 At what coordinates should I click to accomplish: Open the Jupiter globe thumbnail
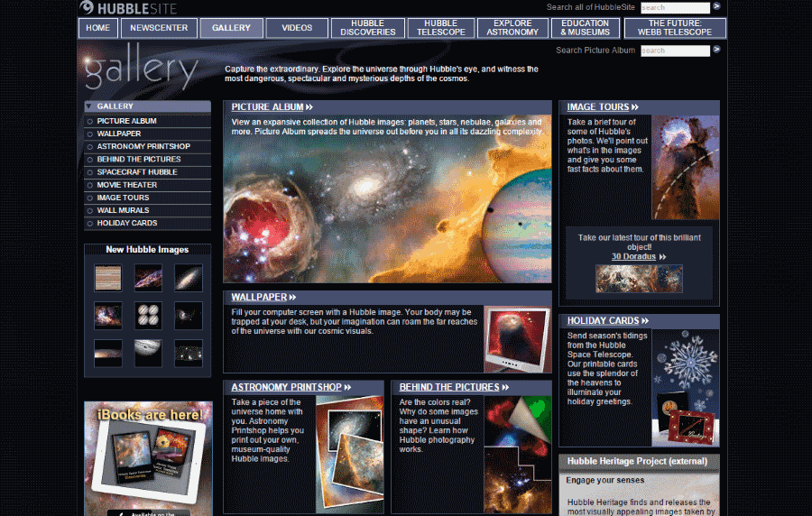click(x=148, y=353)
